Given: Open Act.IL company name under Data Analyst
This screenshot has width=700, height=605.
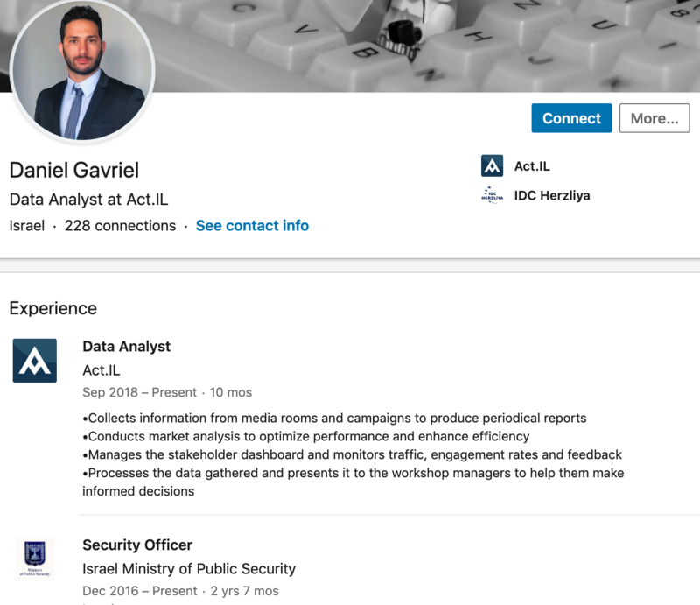Looking at the screenshot, I should 101,370.
